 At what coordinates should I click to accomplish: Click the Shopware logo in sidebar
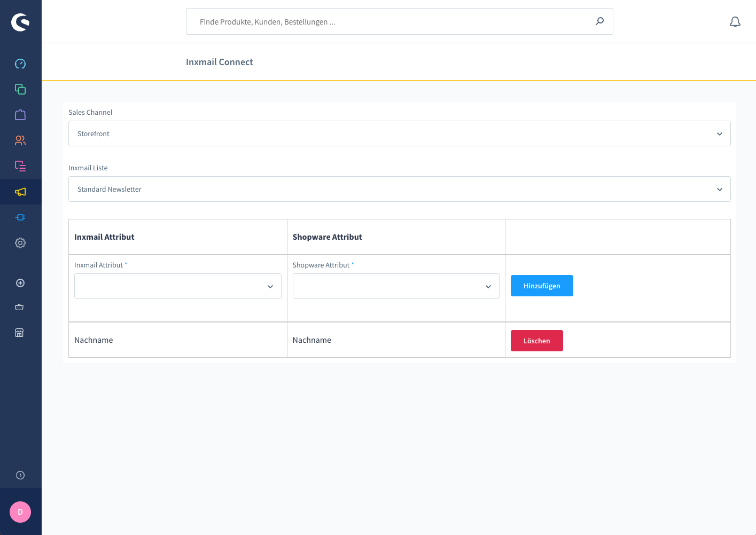pos(20,22)
